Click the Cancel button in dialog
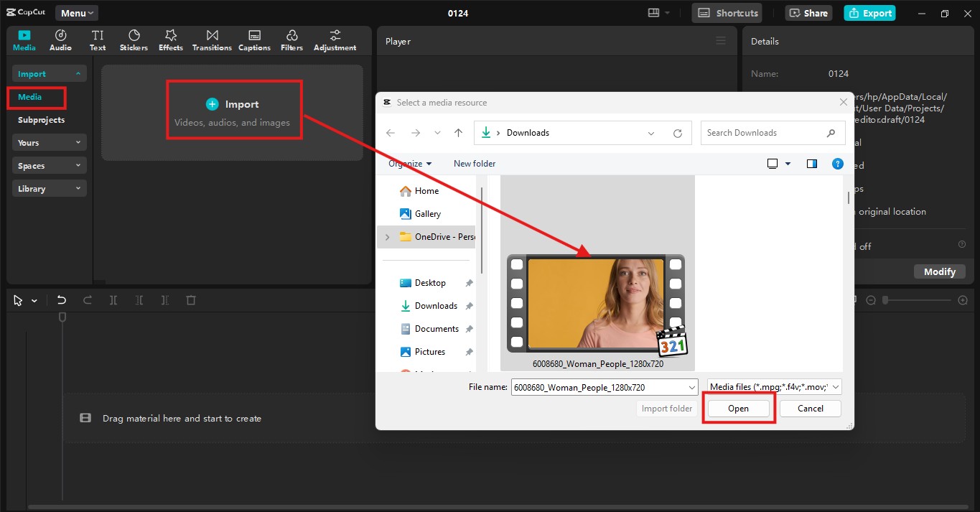The height and width of the screenshot is (512, 980). click(811, 409)
